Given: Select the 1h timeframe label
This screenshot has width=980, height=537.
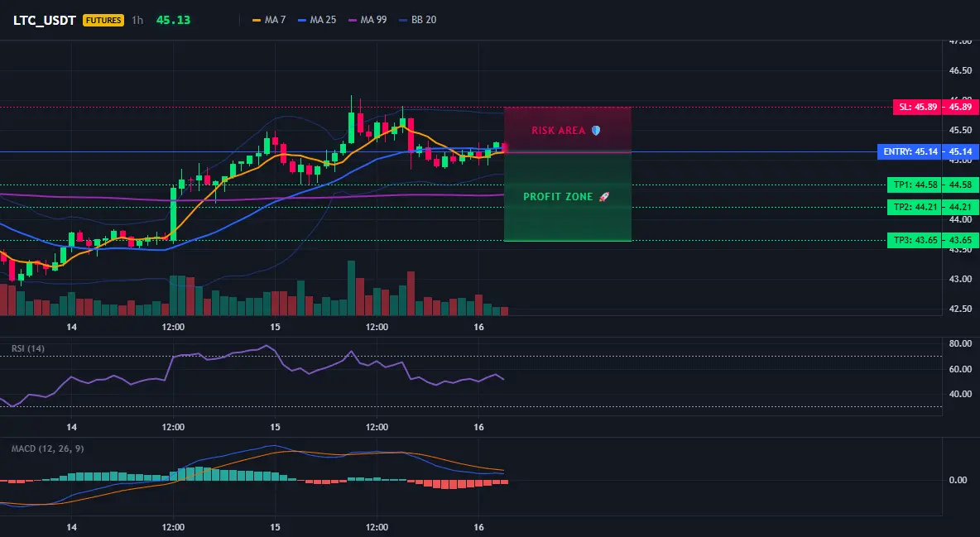Looking at the screenshot, I should [x=137, y=20].
